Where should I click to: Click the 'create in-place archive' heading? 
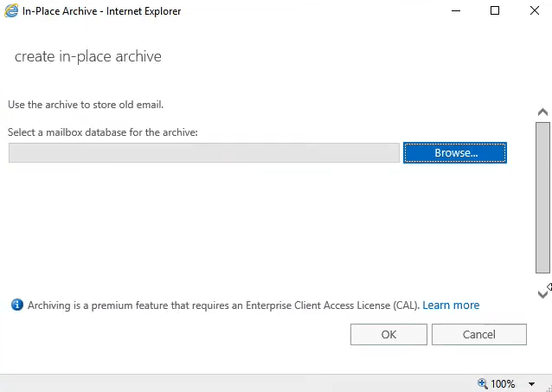(x=88, y=57)
